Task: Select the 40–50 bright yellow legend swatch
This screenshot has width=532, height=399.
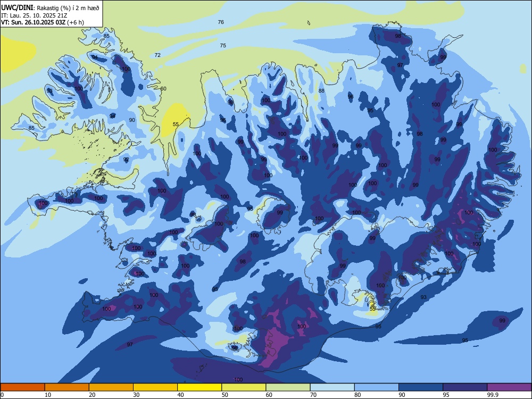Action: pyautogui.click(x=199, y=387)
